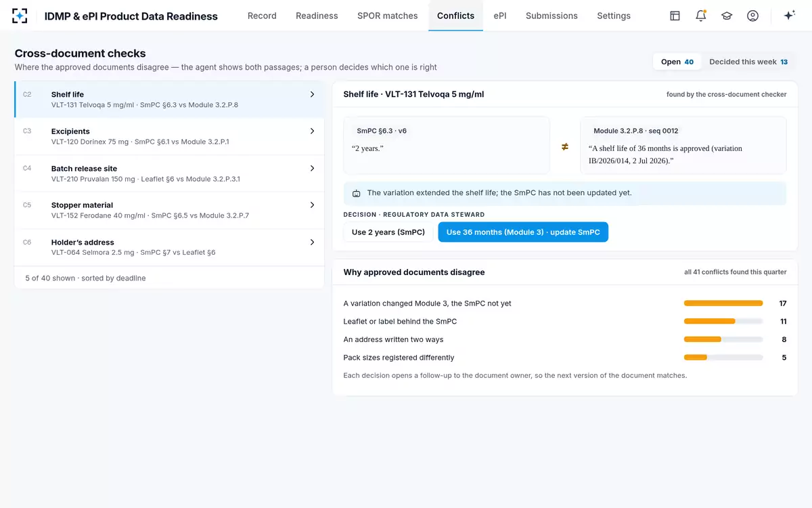Screen dimensions: 812x508
Task: Select conflict C5 Stopper material
Action: [x=169, y=210]
